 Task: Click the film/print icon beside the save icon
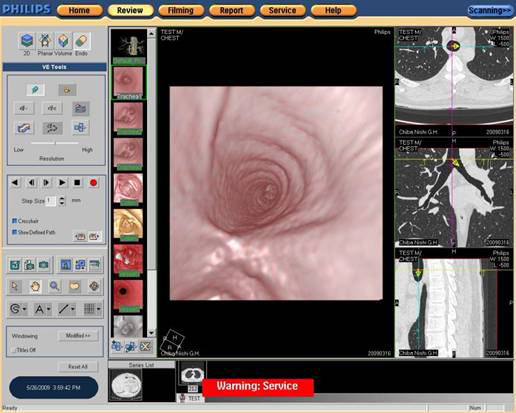click(x=29, y=265)
